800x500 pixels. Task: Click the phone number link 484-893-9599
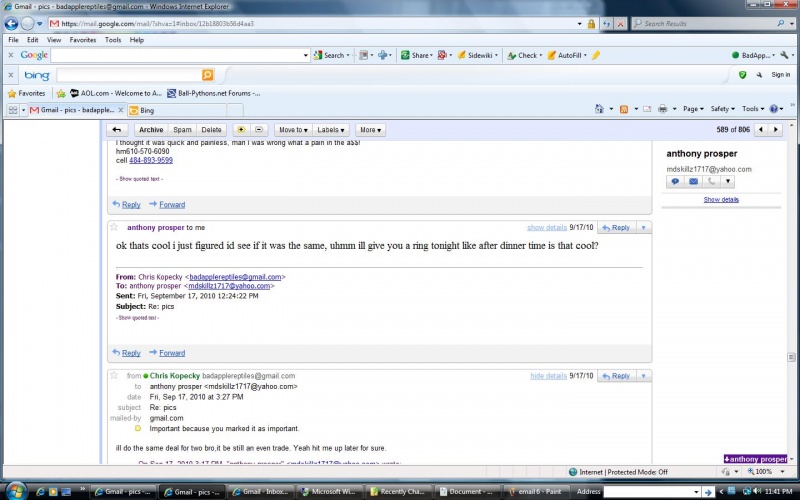(x=151, y=160)
